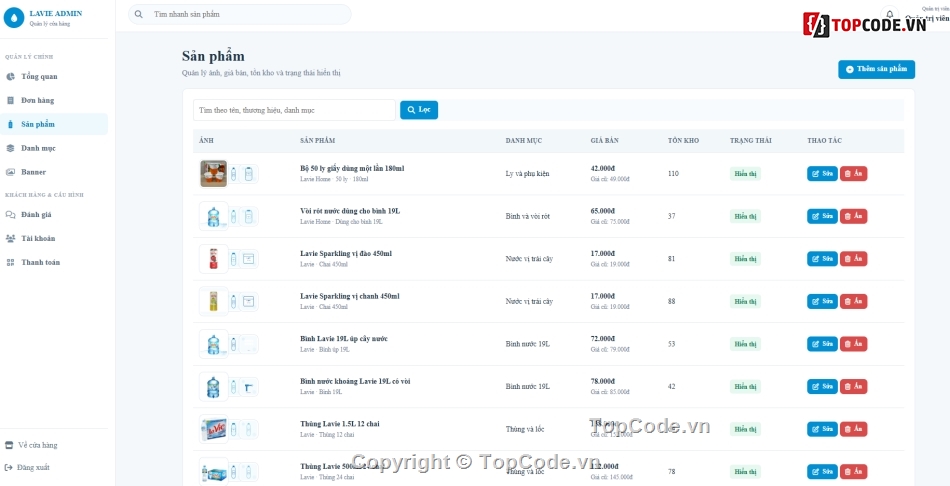Click stock value 37

point(671,216)
